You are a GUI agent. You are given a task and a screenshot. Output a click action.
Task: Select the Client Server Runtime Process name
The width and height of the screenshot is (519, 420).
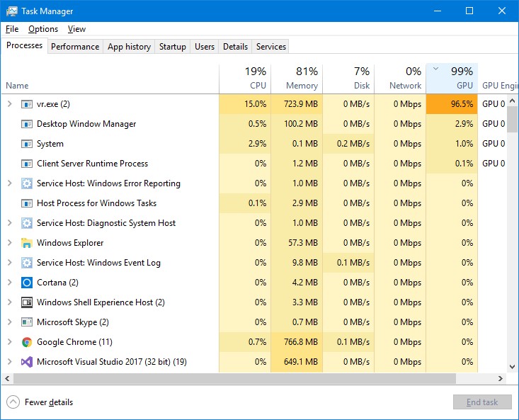click(92, 164)
